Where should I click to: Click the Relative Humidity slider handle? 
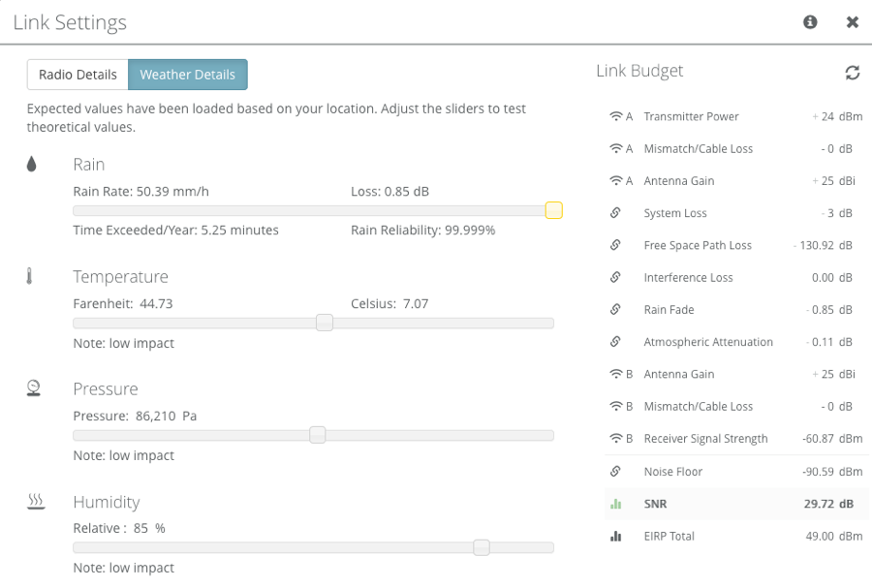[481, 547]
